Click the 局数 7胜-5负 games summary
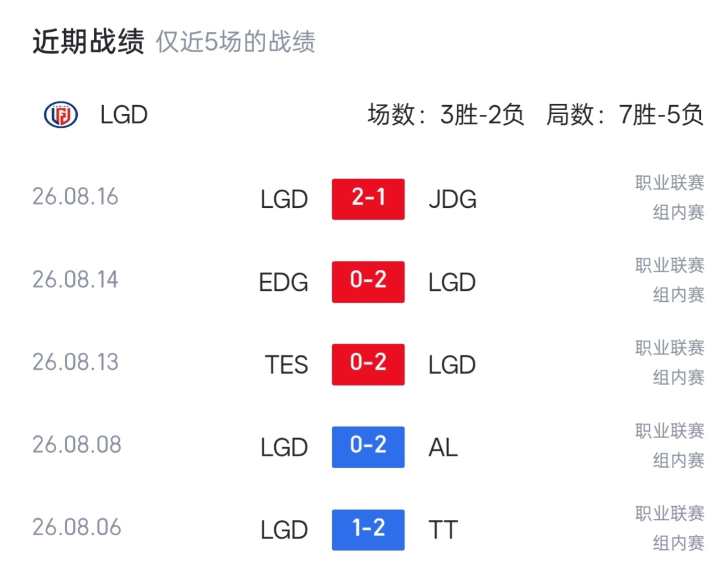 click(625, 115)
